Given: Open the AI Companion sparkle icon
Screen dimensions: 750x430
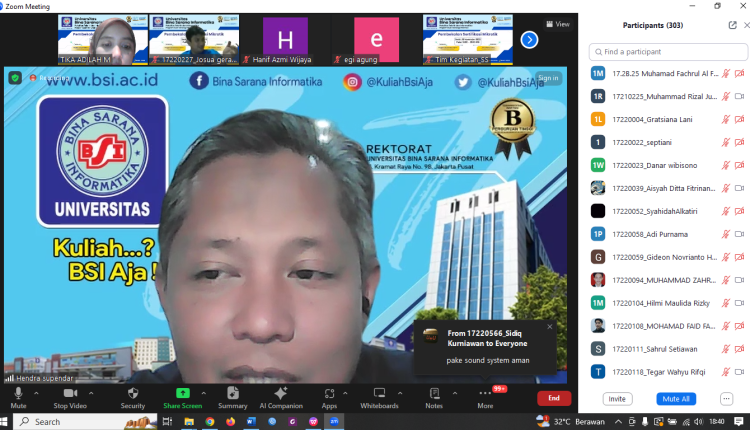Looking at the screenshot, I should [x=281, y=393].
